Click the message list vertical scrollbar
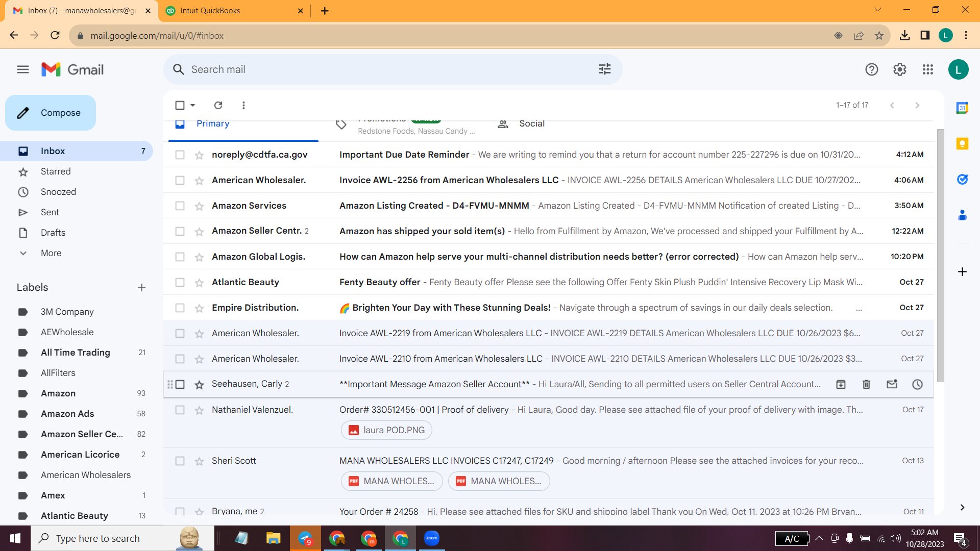Image resolution: width=980 pixels, height=551 pixels. tap(940, 255)
